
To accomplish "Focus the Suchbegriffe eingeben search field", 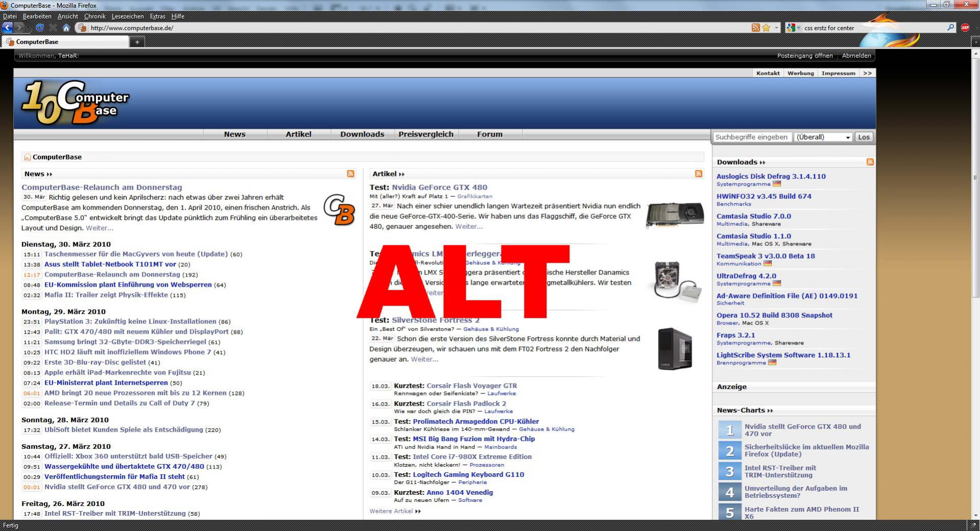I will [x=752, y=137].
